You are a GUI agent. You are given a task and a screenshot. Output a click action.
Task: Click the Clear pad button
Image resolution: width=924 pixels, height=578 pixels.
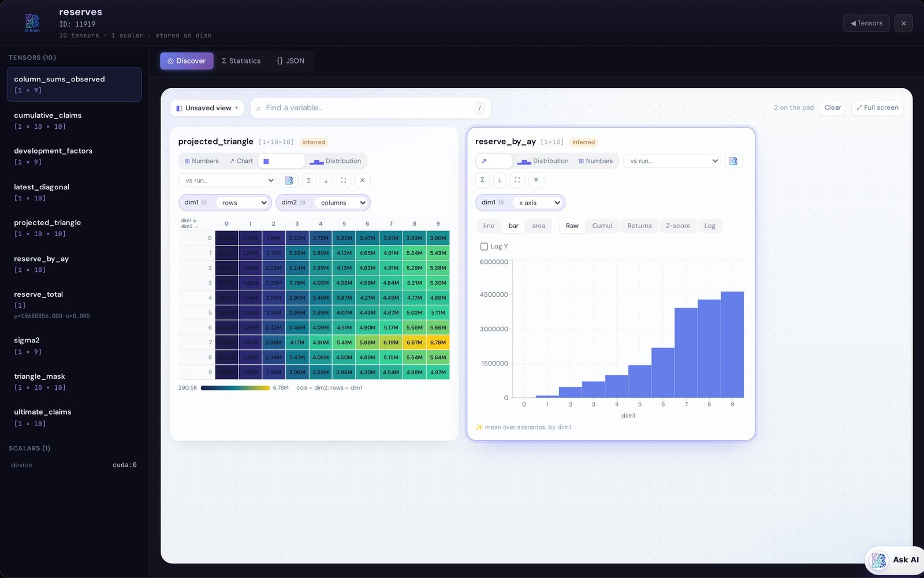(832, 107)
